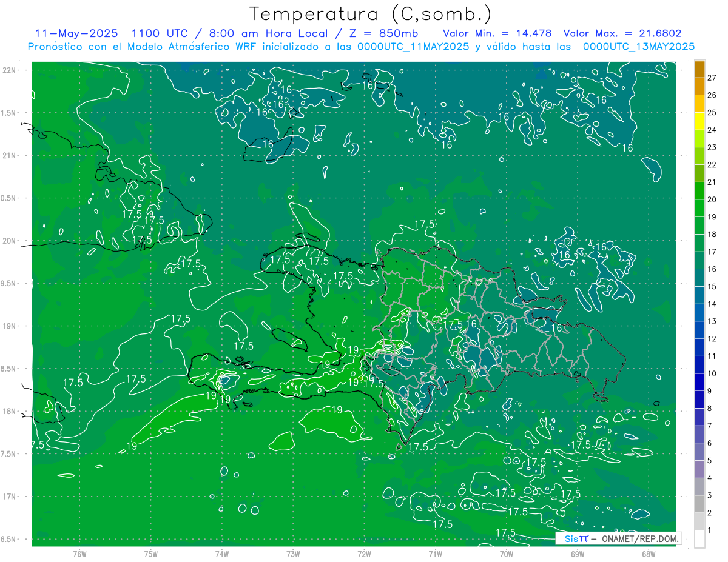The image size is (728, 562).
Task: Click the '73W' longitude axis label
Action: (x=293, y=554)
